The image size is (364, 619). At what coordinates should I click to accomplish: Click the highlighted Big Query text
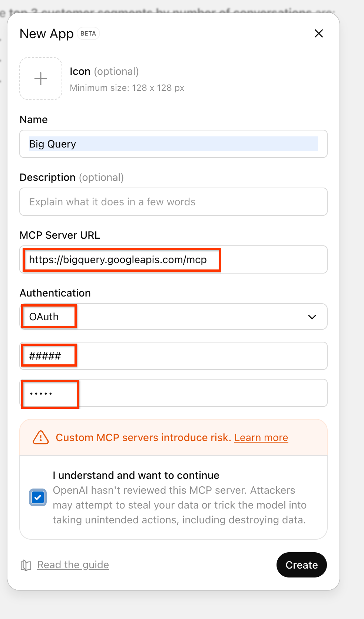pyautogui.click(x=52, y=144)
